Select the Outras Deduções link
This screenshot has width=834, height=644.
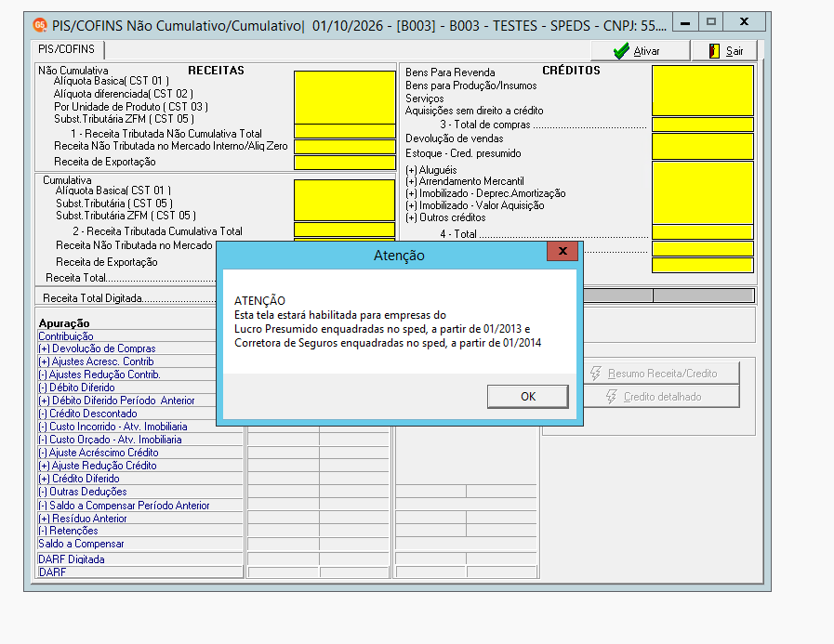tap(83, 492)
